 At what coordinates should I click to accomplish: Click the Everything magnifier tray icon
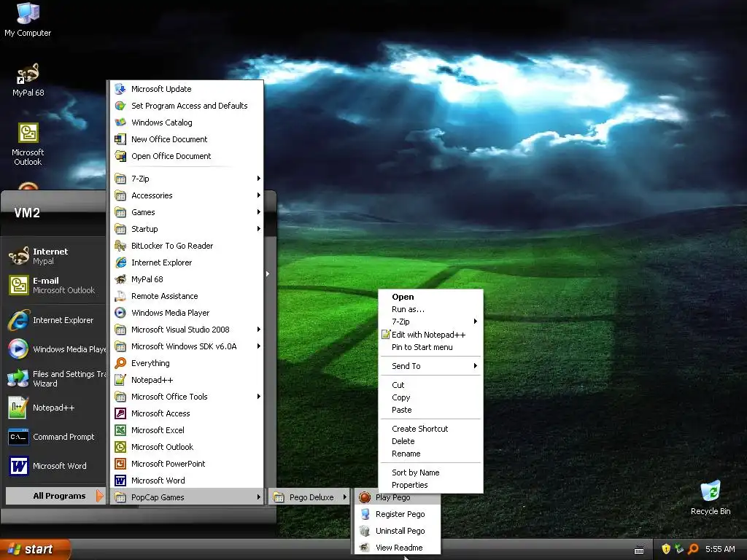point(693,549)
